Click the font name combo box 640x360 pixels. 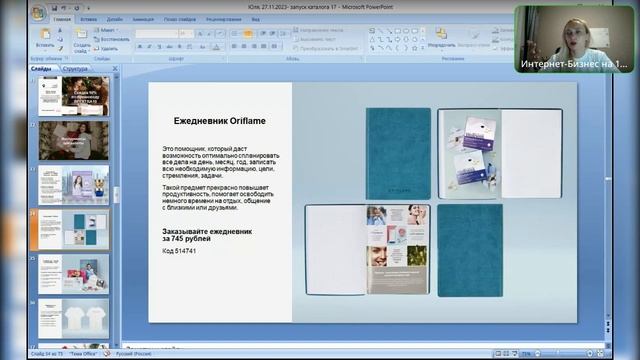(156, 34)
